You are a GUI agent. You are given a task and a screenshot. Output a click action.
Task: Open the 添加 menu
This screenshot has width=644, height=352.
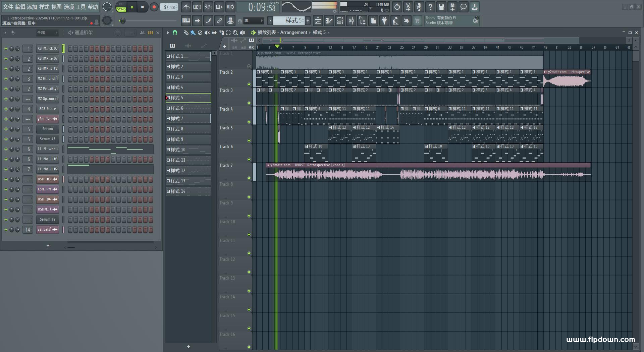32,7
